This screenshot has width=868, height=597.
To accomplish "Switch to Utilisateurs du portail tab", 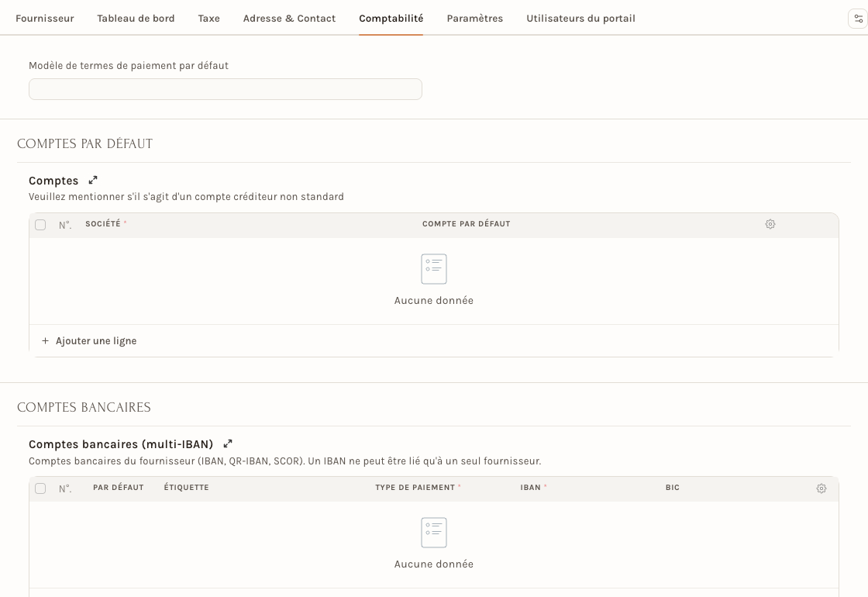I will click(x=580, y=19).
